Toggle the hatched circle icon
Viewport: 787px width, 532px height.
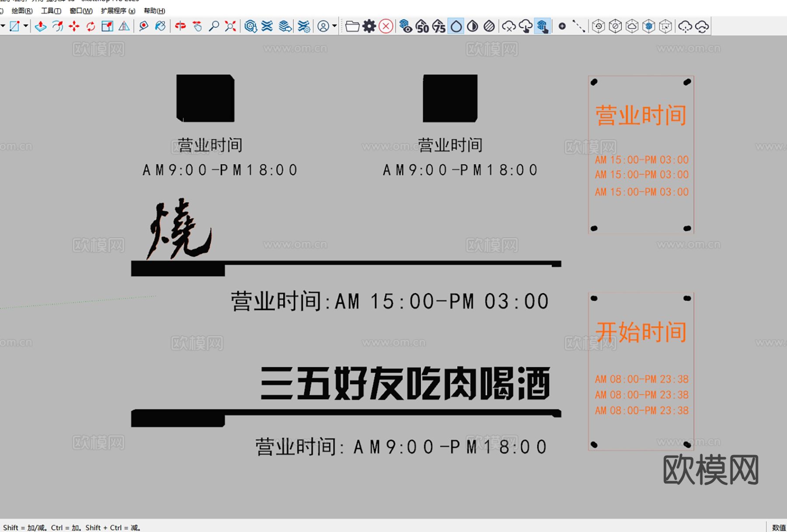pos(489,26)
